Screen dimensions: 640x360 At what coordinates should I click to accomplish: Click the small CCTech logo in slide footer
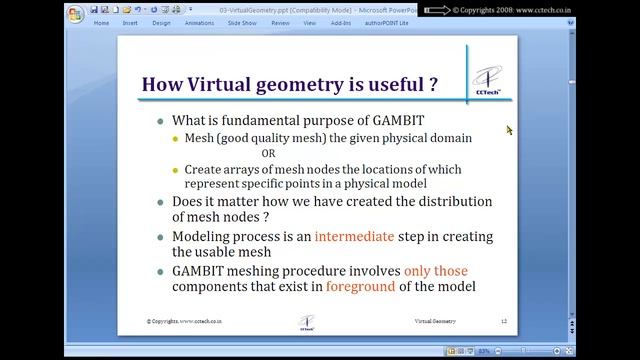tap(307, 322)
